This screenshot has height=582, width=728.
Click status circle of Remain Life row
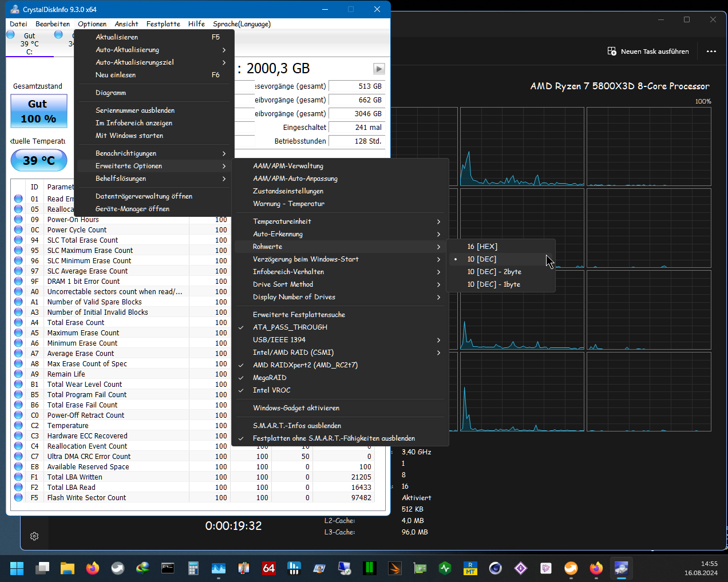coord(18,374)
